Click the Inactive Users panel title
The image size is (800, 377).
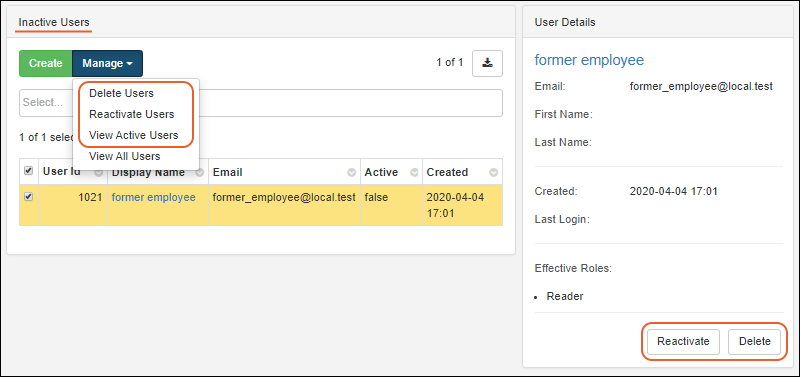pos(54,22)
